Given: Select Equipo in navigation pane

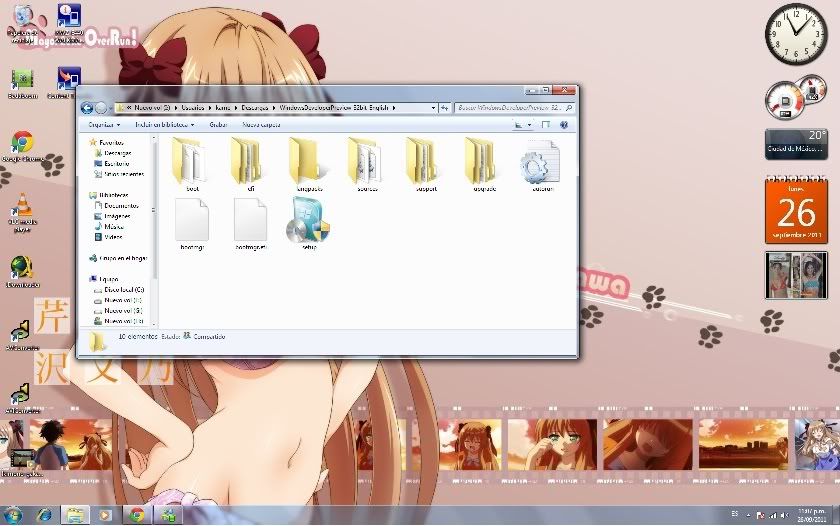Looking at the screenshot, I should [108, 279].
